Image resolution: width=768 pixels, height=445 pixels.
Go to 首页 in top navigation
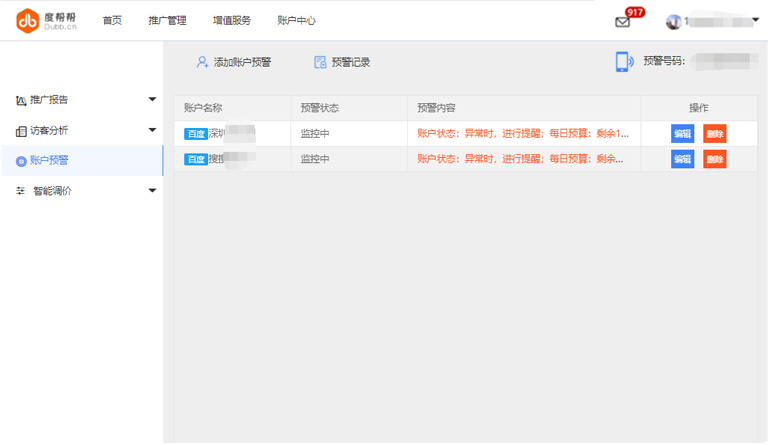[112, 20]
